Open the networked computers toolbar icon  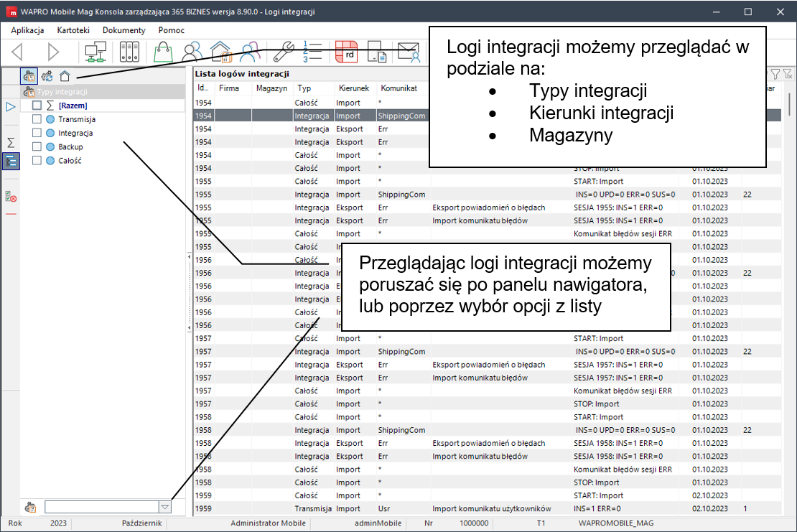click(x=95, y=52)
